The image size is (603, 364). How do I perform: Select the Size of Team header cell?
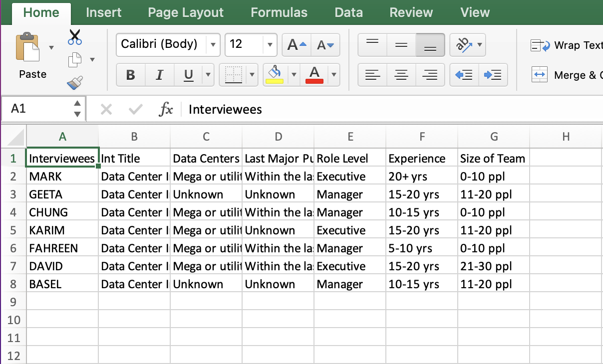pyautogui.click(x=494, y=159)
